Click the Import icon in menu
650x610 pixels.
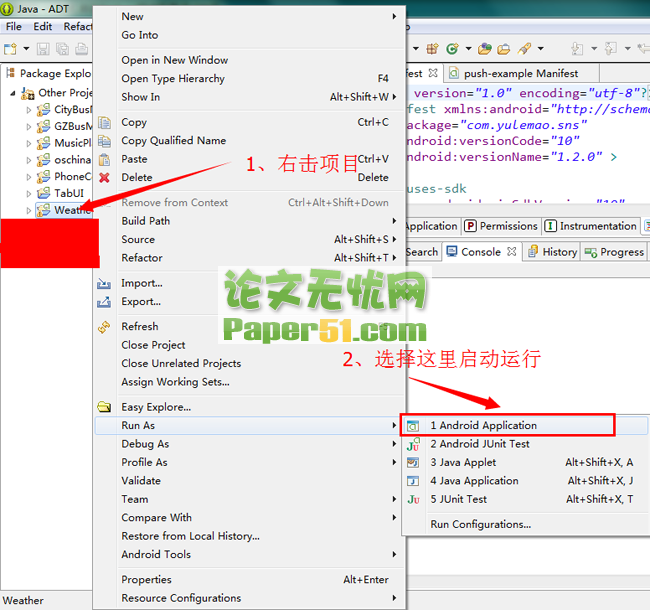104,283
